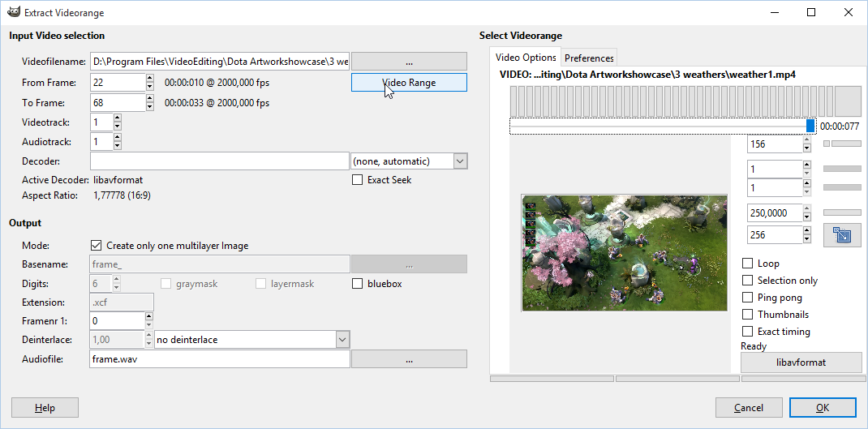Decrease the Framenr 1 value
The width and height of the screenshot is (868, 429).
point(149,325)
